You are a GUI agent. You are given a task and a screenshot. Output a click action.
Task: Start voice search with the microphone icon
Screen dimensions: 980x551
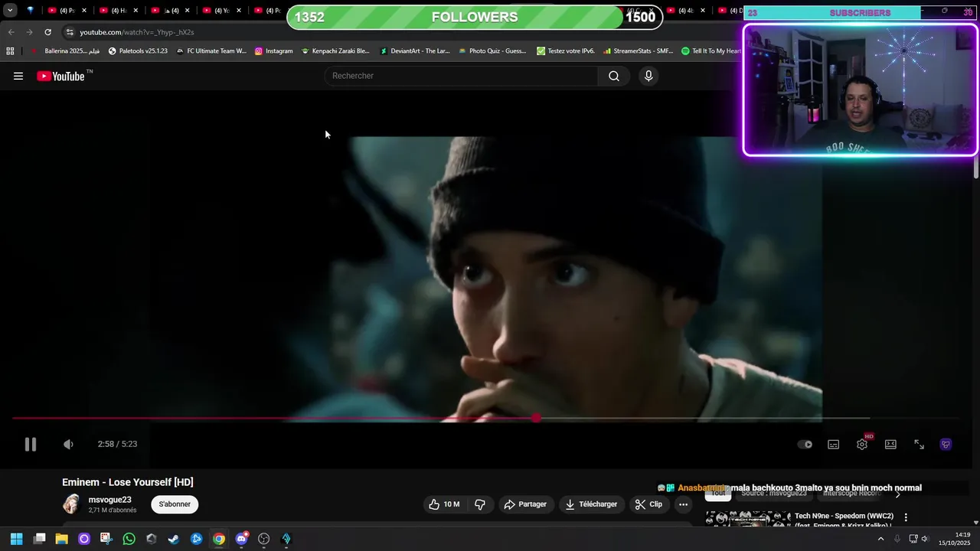coord(648,76)
